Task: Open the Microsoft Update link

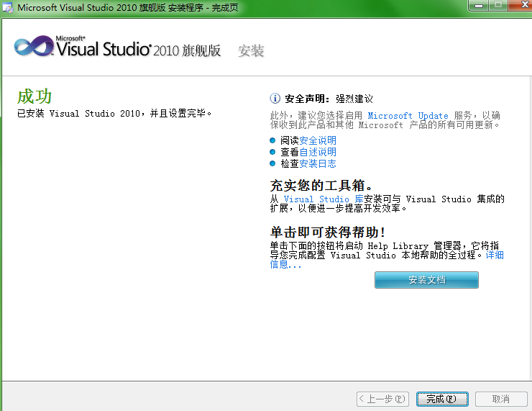Action: coord(408,116)
